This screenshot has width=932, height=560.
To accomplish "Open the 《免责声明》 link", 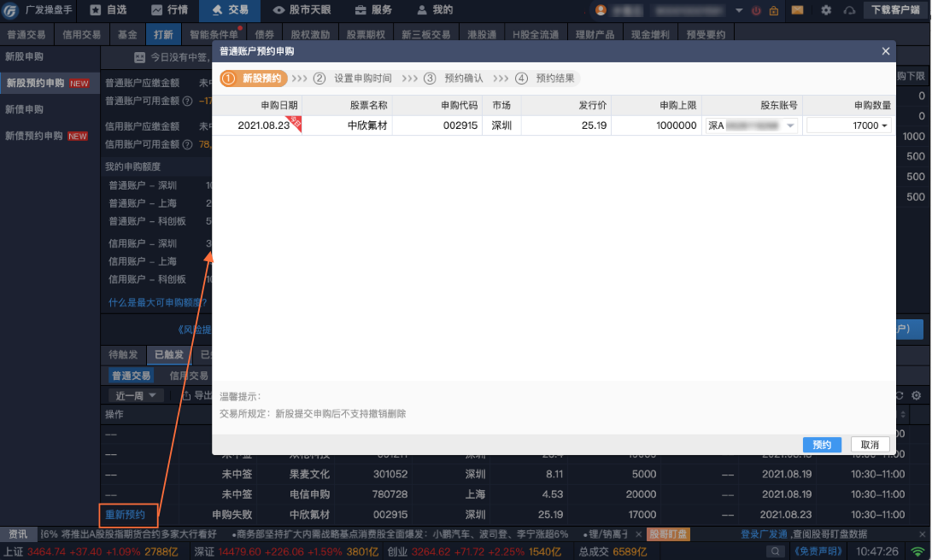I will (x=818, y=551).
